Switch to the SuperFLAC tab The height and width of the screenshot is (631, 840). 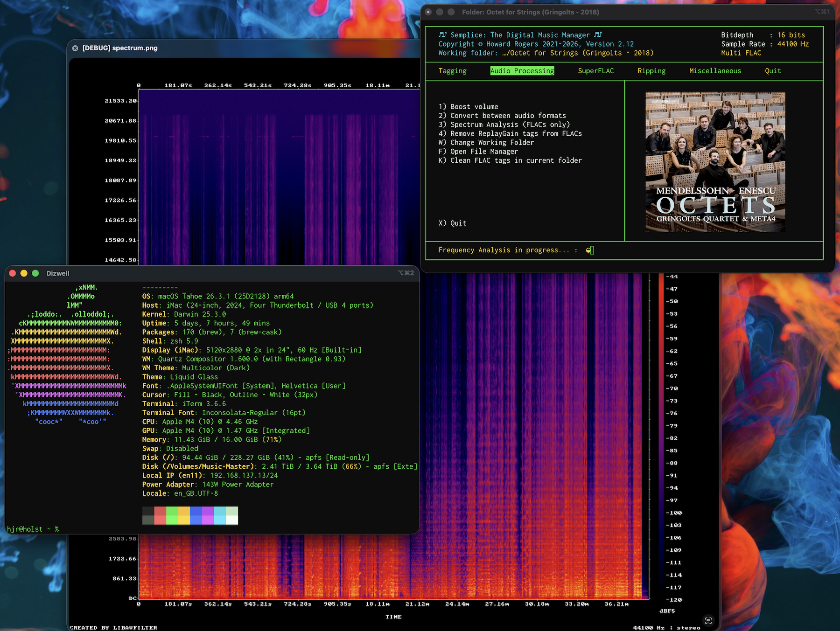595,71
